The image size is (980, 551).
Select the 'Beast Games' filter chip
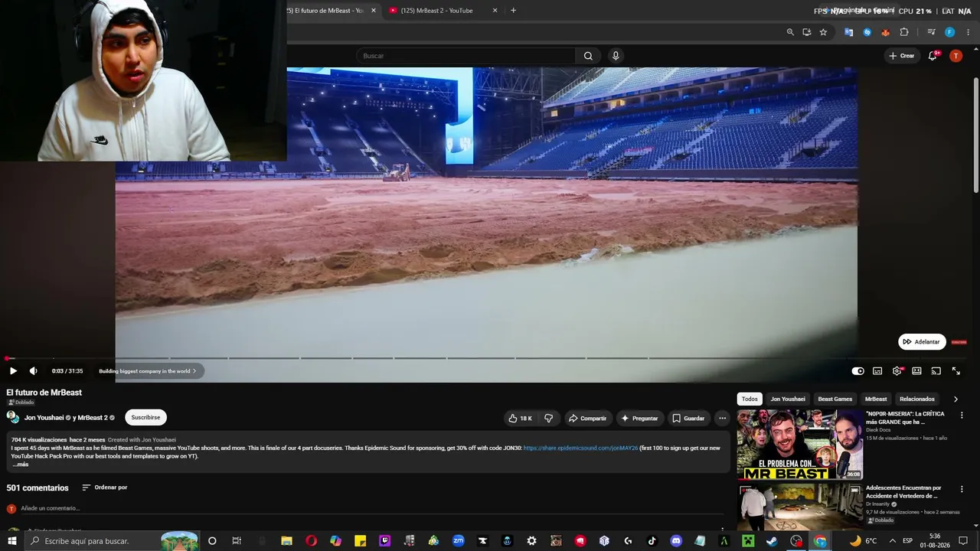(835, 399)
